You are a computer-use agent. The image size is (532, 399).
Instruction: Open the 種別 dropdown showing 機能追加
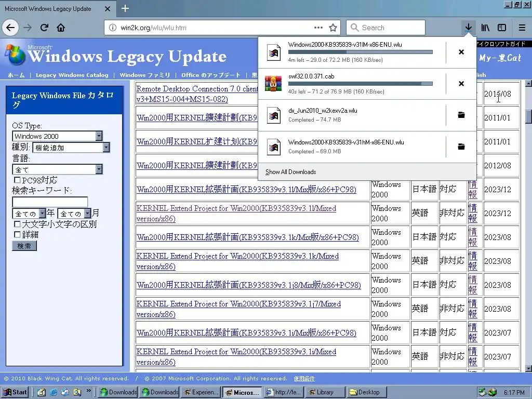(x=71, y=147)
